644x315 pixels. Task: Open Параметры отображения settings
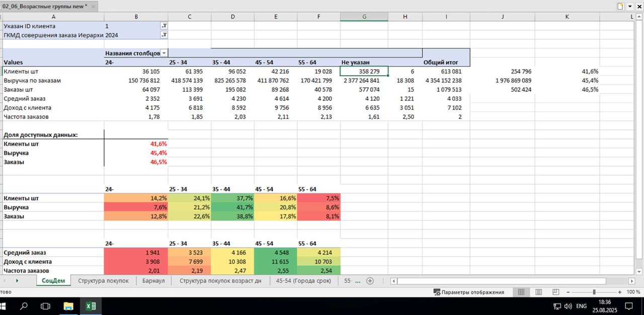tap(468, 292)
